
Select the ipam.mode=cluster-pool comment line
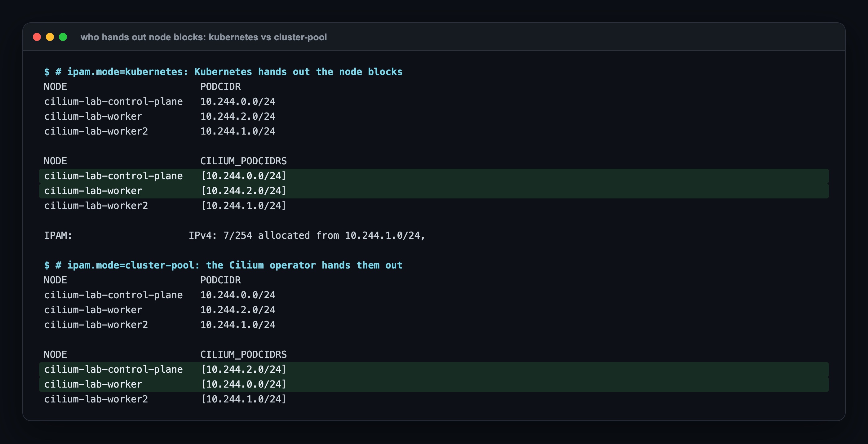click(223, 265)
